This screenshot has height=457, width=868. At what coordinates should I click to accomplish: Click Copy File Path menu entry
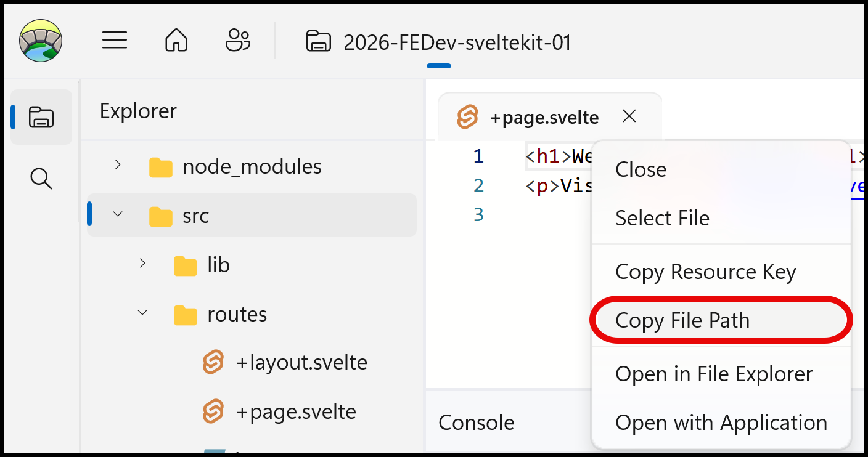click(682, 320)
